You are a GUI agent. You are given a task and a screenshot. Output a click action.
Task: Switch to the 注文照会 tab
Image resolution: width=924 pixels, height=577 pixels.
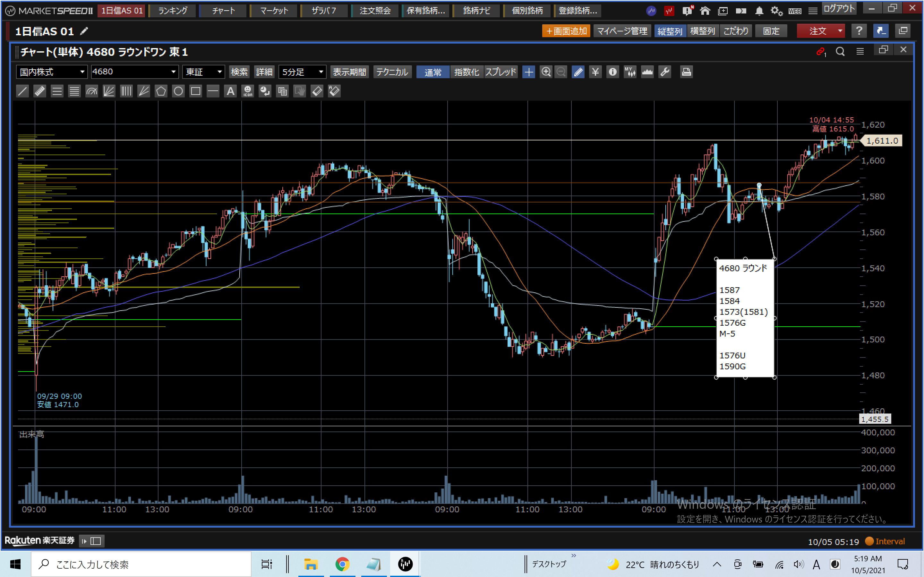click(x=375, y=11)
